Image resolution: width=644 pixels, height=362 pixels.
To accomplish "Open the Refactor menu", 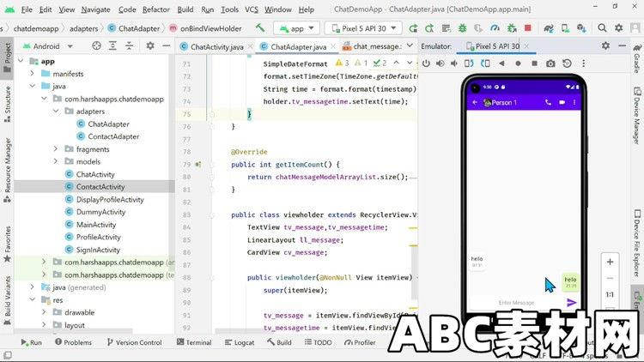I will tap(155, 9).
